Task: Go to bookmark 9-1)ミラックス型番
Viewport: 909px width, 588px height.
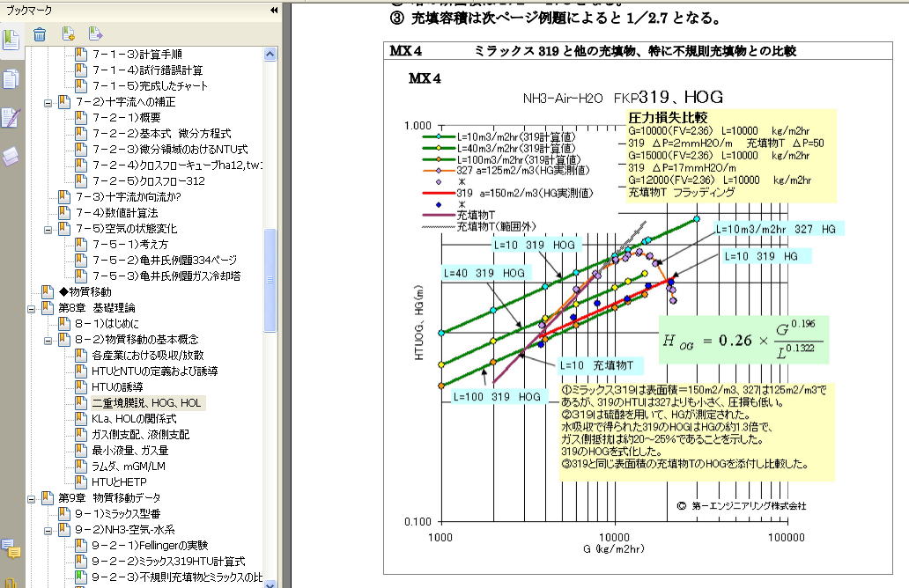Action: point(118,513)
